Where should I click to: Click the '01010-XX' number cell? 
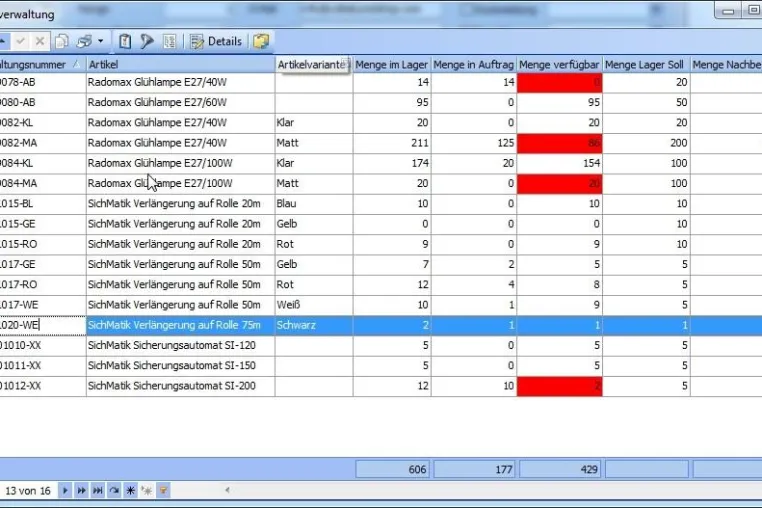click(x=43, y=346)
